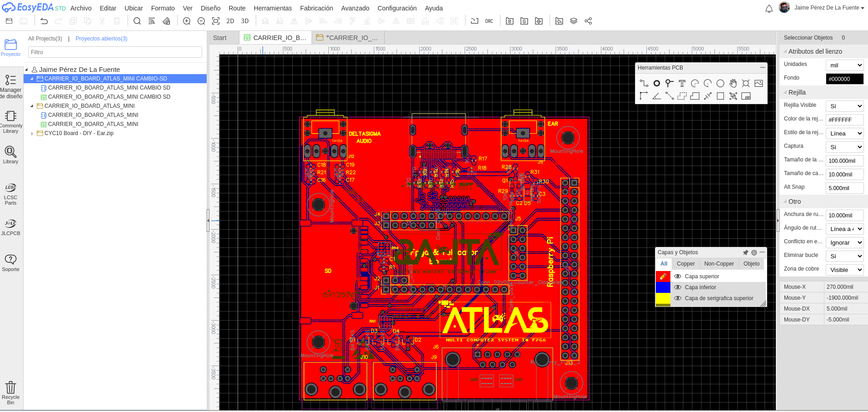Switch view to 3D mode
Screen dimensions: 868x412
click(x=245, y=21)
